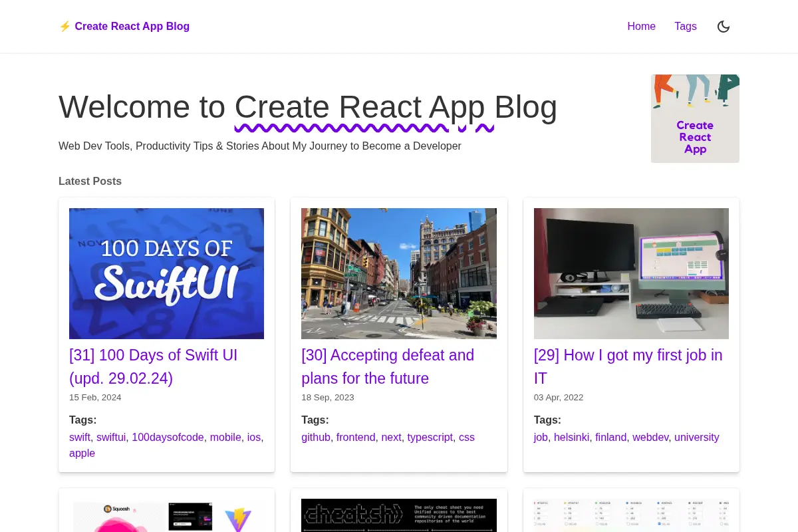Select the mobile tag
The image size is (798, 532).
coord(225,438)
